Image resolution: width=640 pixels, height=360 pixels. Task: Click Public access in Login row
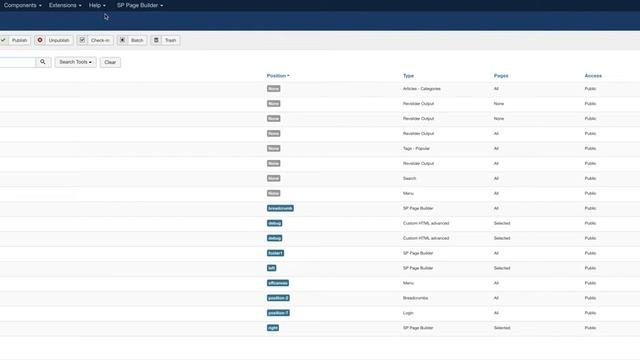tap(590, 313)
